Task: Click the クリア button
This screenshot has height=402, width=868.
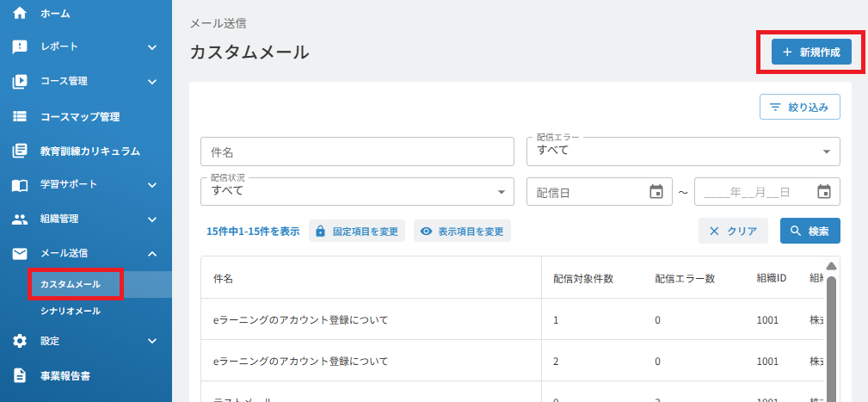Action: click(734, 232)
